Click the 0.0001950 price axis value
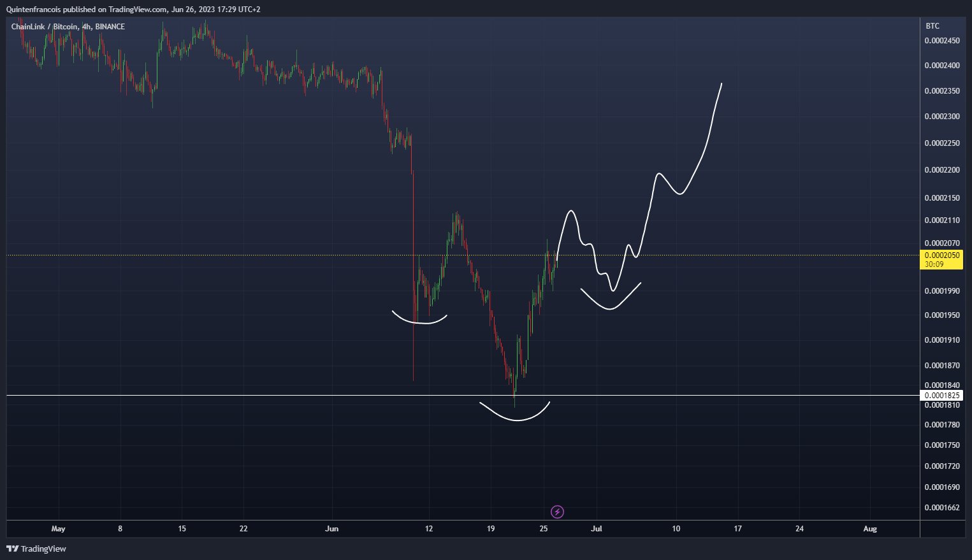The height and width of the screenshot is (560, 972). click(x=942, y=315)
